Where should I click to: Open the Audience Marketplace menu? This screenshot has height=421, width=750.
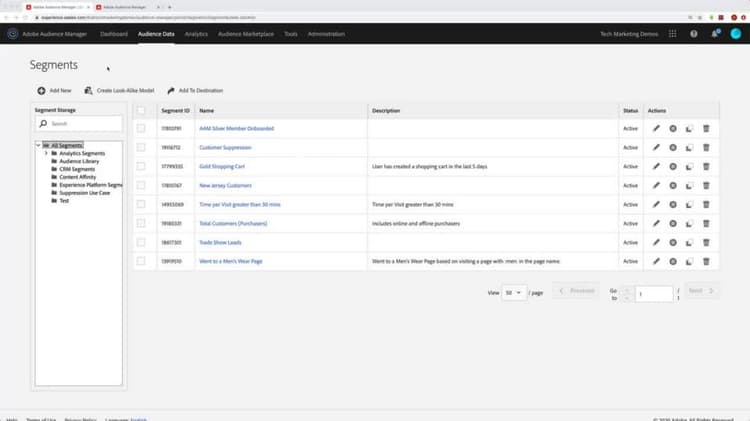pos(246,34)
